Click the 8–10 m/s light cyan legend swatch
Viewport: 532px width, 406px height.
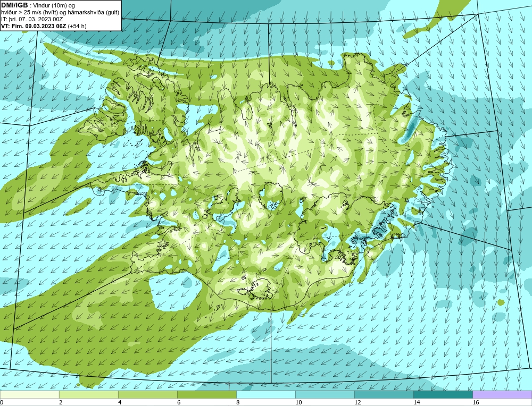265,394
